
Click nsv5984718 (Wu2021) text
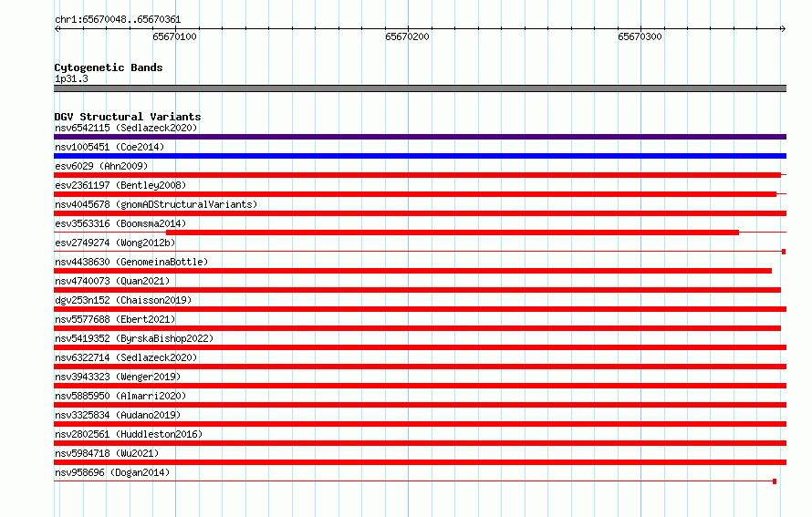[x=107, y=453]
